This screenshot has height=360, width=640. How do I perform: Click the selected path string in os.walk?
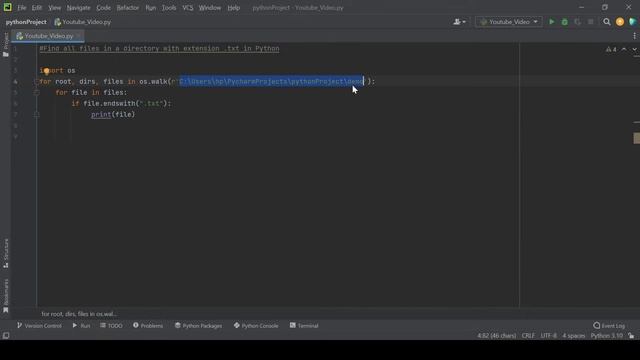tap(271, 82)
